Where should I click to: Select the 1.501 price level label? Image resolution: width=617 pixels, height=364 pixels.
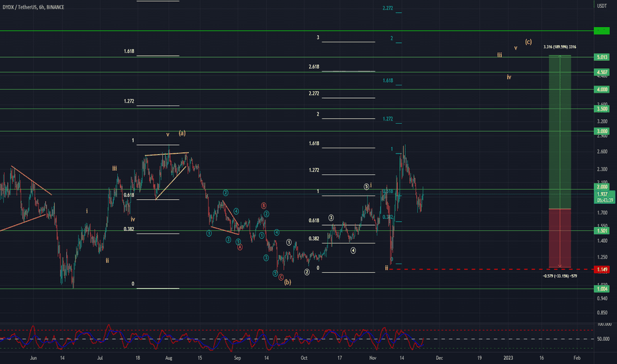pos(602,230)
